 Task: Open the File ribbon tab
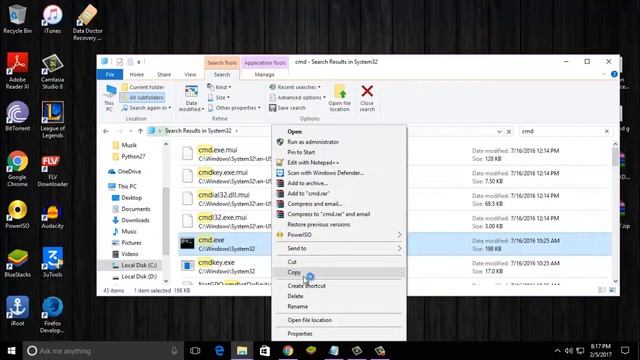tap(110, 75)
